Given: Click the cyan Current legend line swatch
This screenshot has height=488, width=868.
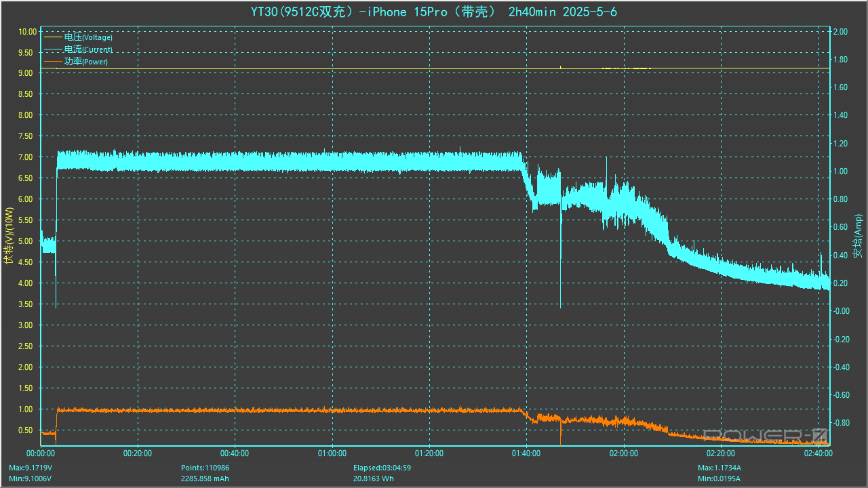Looking at the screenshot, I should click(x=52, y=49).
